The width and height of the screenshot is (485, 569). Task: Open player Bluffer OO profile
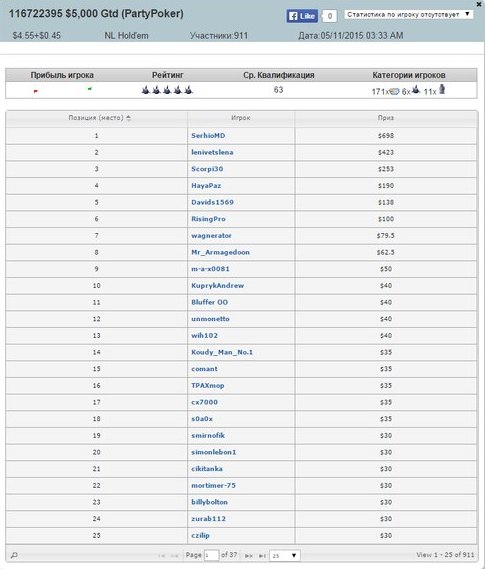point(209,302)
